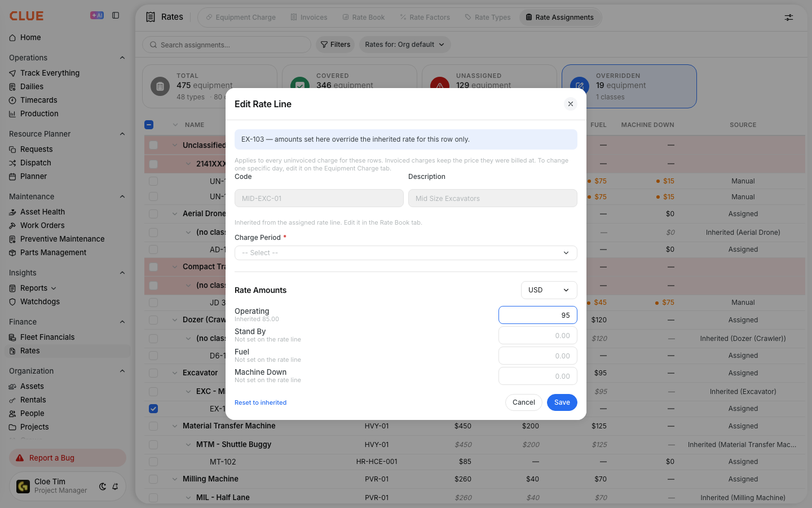Viewport: 812px width, 508px height.
Task: Toggle dark mode moon icon
Action: pos(103,487)
